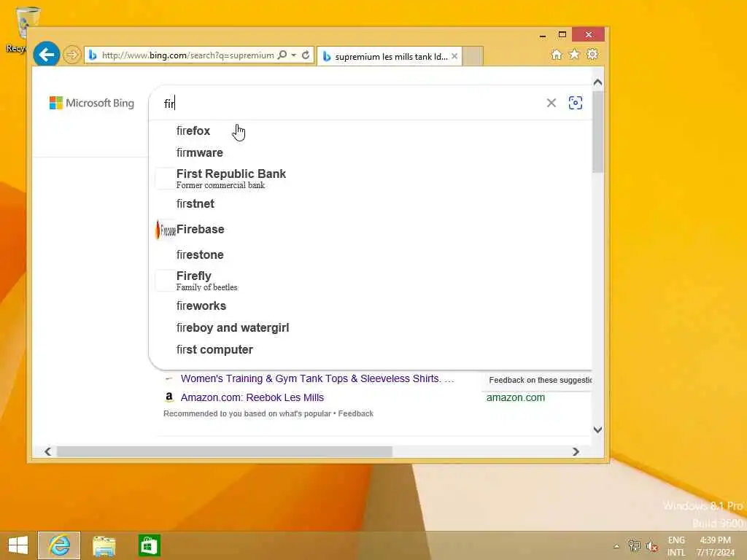Click Feedback next to Recommended text
The width and height of the screenshot is (747, 560).
(355, 414)
